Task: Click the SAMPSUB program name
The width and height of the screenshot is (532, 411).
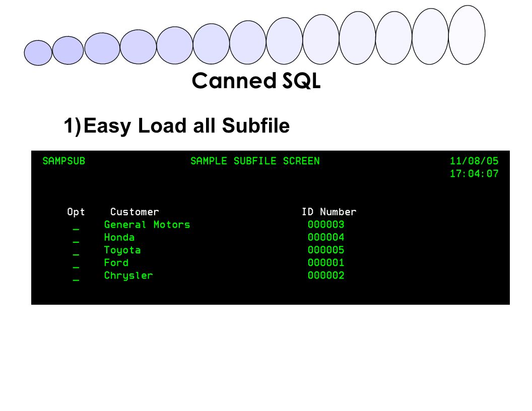Action: [x=63, y=161]
